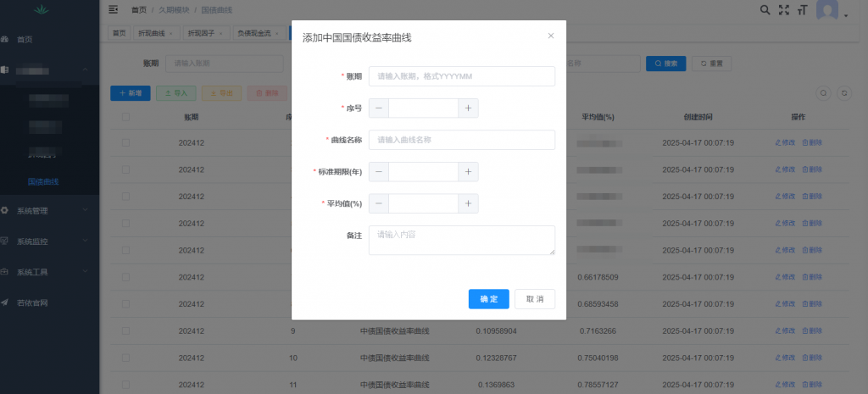Increase the 序号 value with plus button

coord(468,108)
